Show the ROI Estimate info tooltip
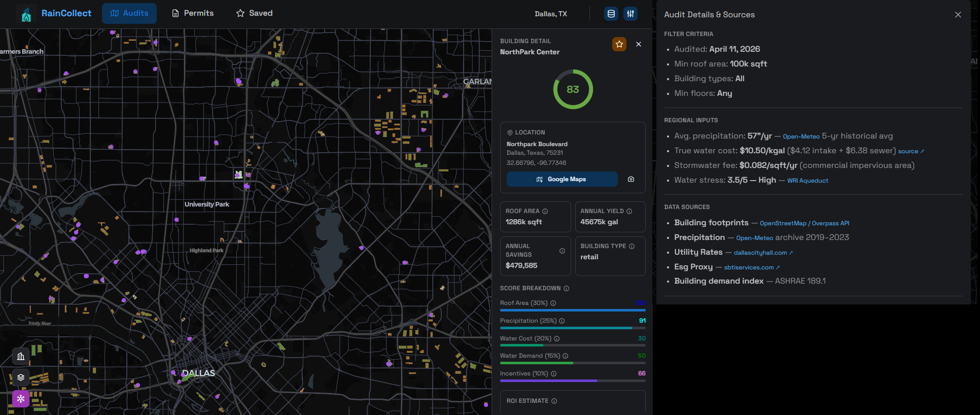 click(x=554, y=401)
